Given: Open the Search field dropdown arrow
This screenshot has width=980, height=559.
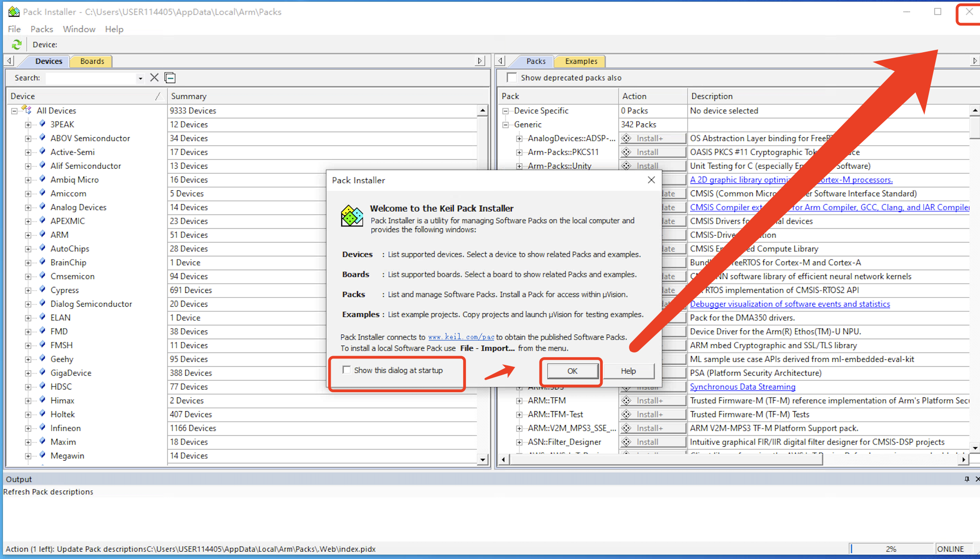Looking at the screenshot, I should click(x=140, y=78).
